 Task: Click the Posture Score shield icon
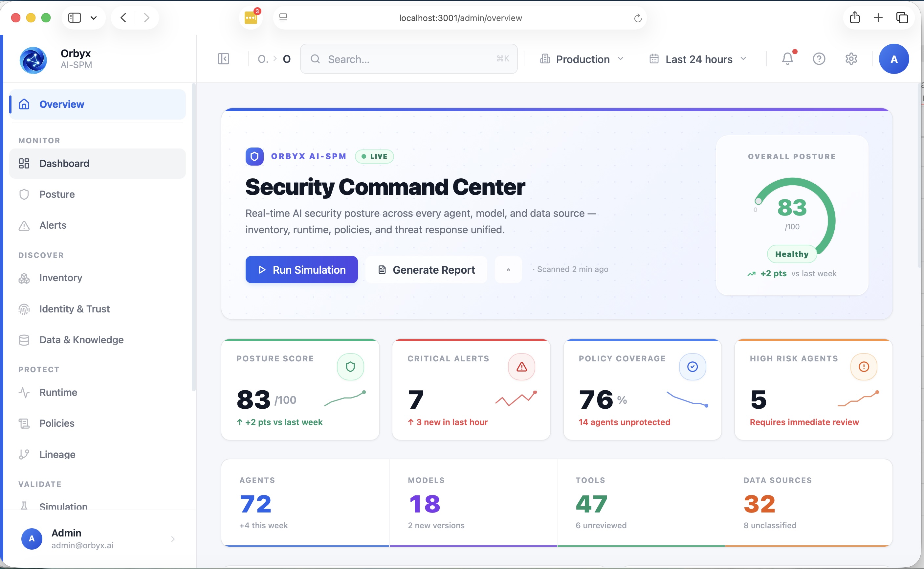(350, 367)
